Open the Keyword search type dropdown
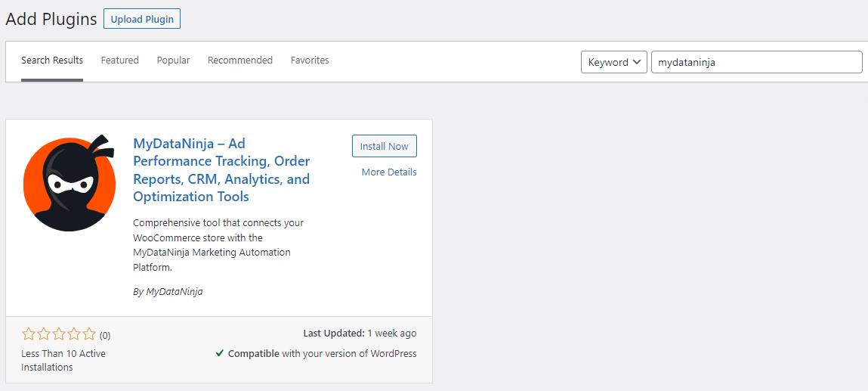 coord(613,62)
